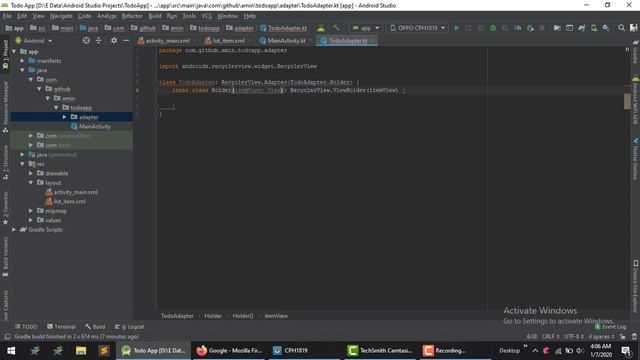Open the VCS menu
The width and height of the screenshot is (640, 360).
pyautogui.click(x=207, y=16)
